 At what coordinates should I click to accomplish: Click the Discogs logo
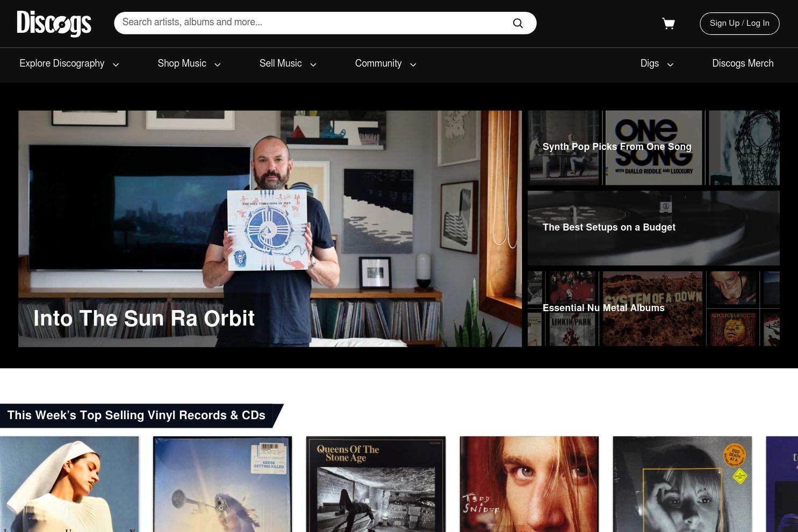54,24
